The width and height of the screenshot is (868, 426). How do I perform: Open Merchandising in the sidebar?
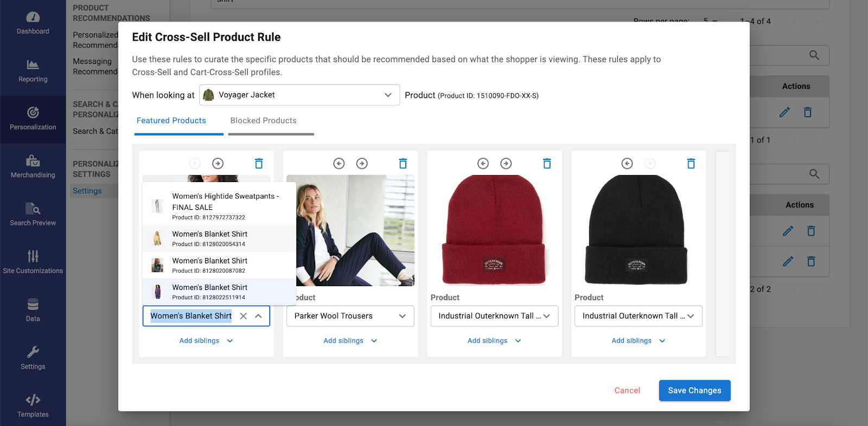[33, 167]
